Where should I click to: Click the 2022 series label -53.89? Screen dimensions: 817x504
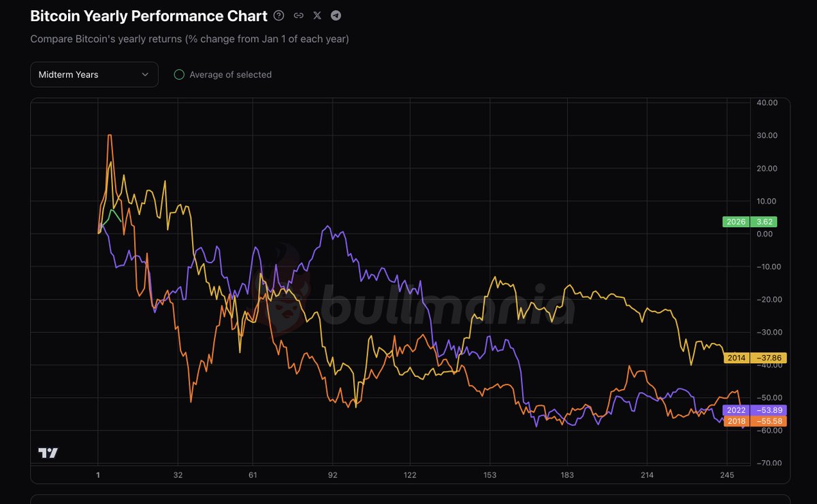(754, 410)
